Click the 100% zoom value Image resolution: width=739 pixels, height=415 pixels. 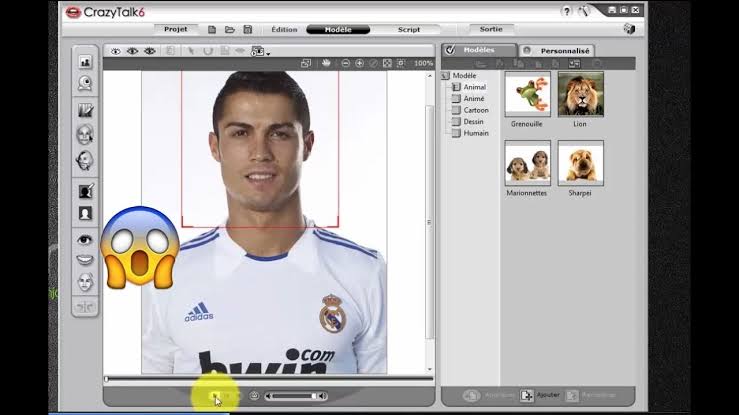click(x=423, y=63)
